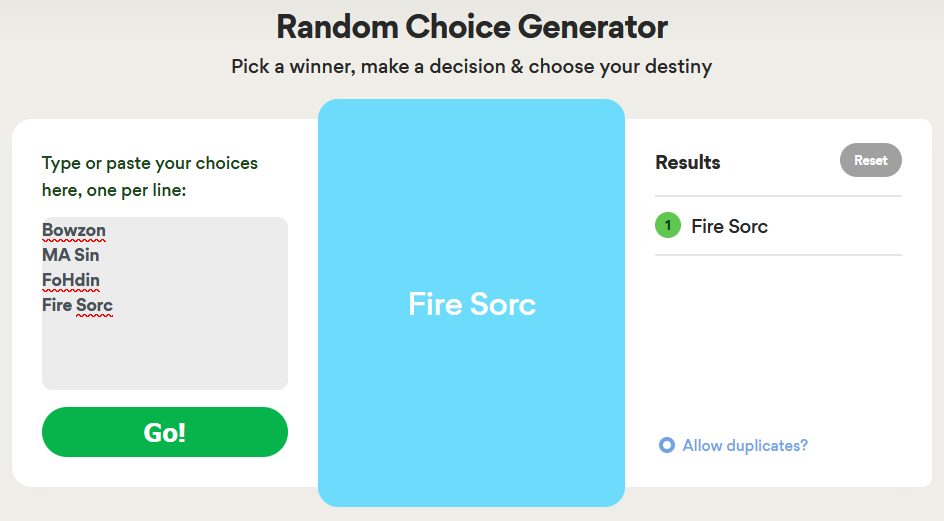Click the Random Choice Generator heading
This screenshot has width=944, height=521.
[471, 26]
